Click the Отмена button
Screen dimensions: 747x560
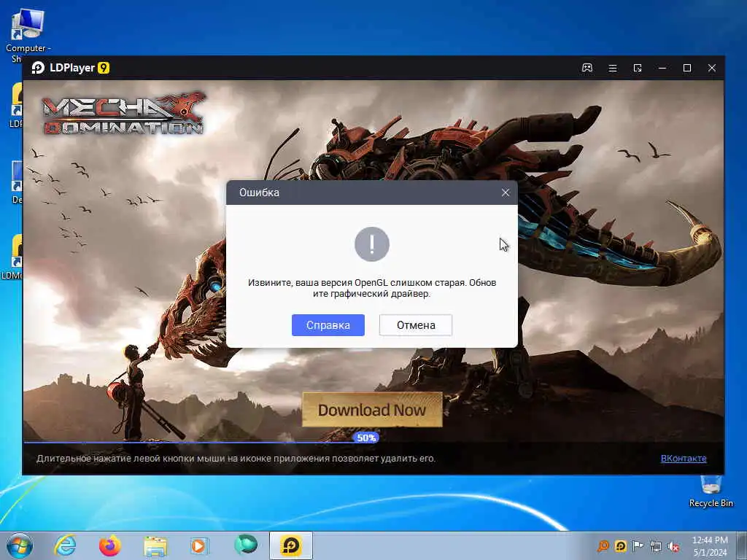(415, 325)
